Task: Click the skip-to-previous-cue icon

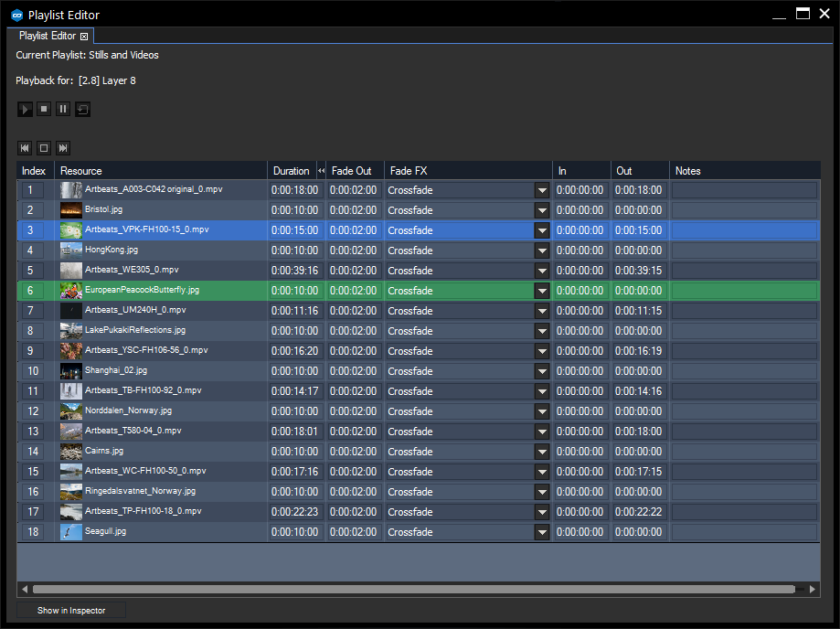Action: (x=24, y=147)
